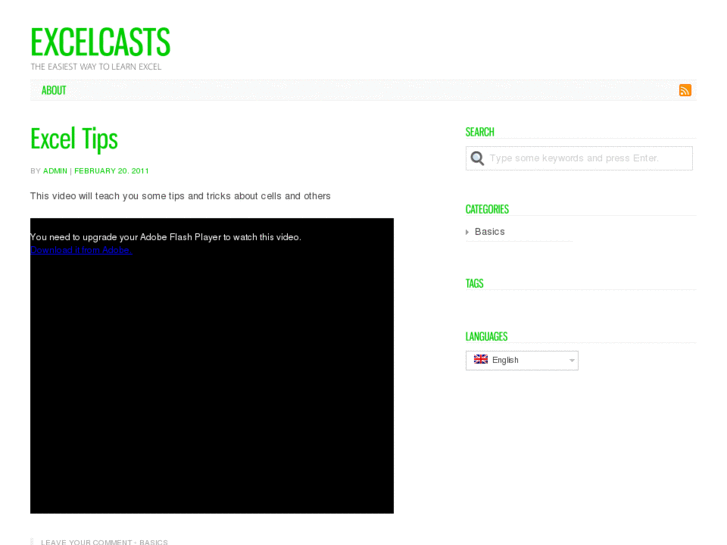Click the site tagline text
This screenshot has height=545, width=727.
pos(96,67)
